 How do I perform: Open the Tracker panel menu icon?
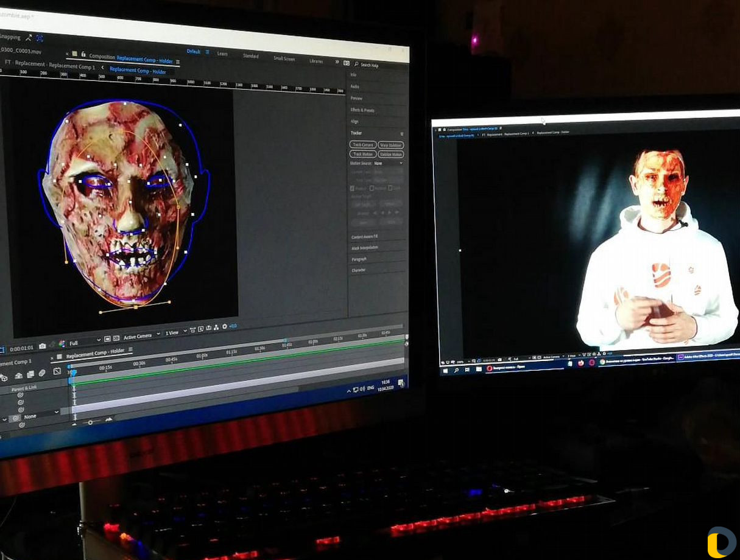pos(401,133)
